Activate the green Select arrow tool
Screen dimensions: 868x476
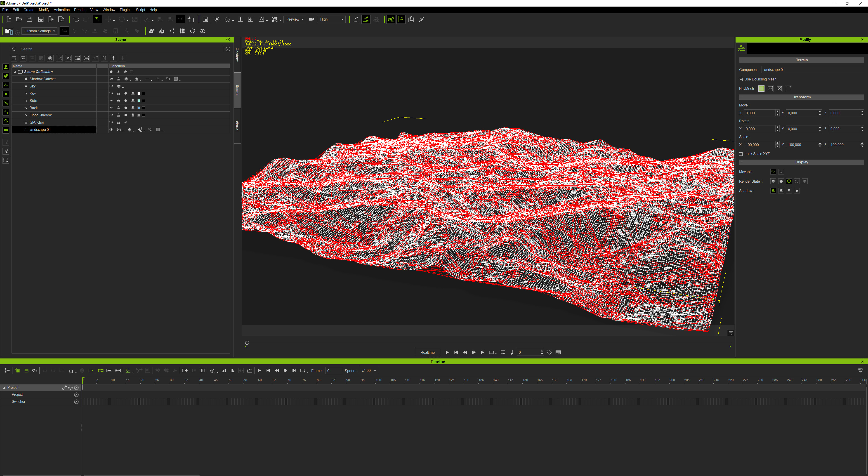tap(97, 19)
